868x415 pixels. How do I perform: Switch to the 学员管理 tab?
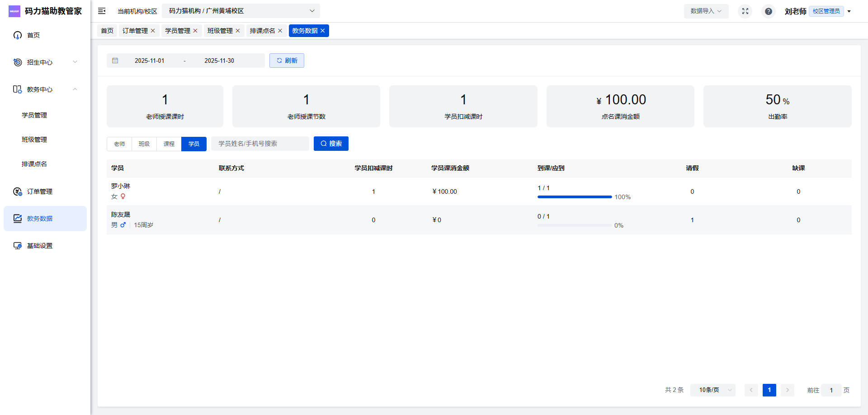click(177, 31)
